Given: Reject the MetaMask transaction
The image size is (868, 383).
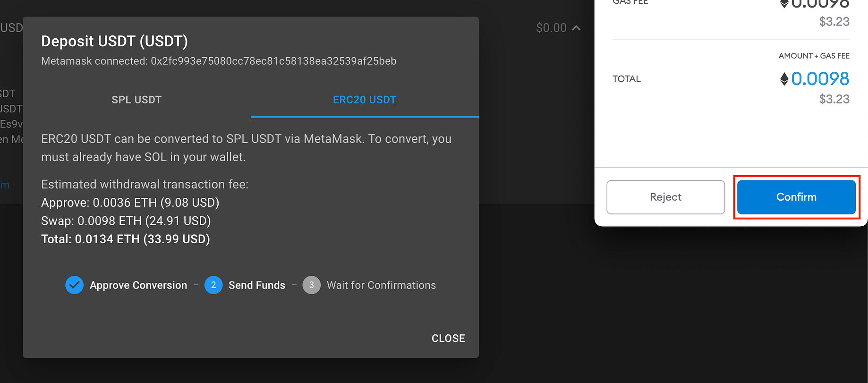Looking at the screenshot, I should (x=665, y=197).
